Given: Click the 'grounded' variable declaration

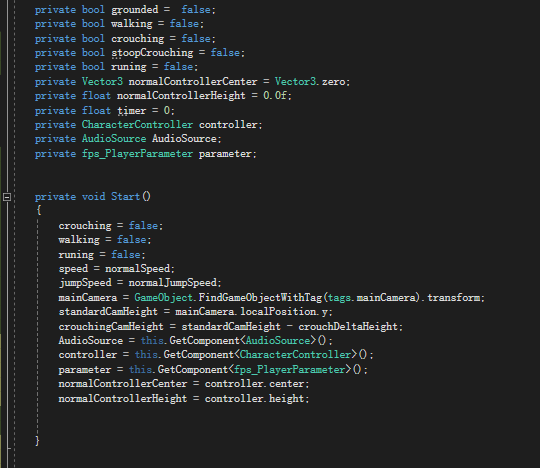Looking at the screenshot, I should (x=135, y=10).
